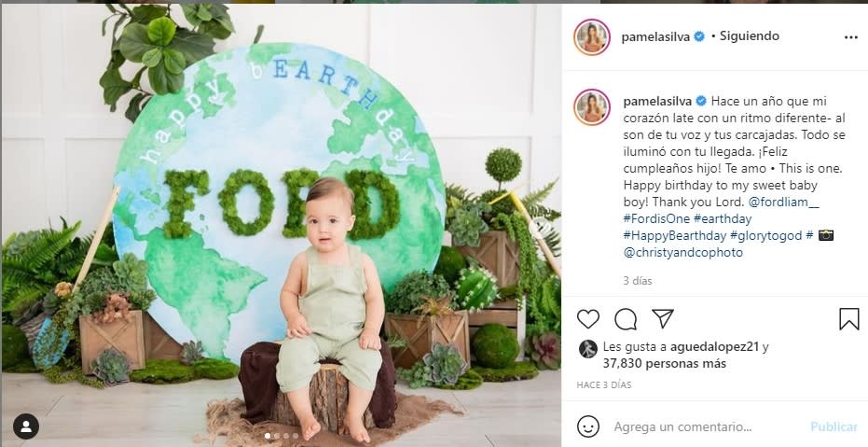Save the post with the bookmark icon
This screenshot has width=868, height=447.
[x=848, y=319]
